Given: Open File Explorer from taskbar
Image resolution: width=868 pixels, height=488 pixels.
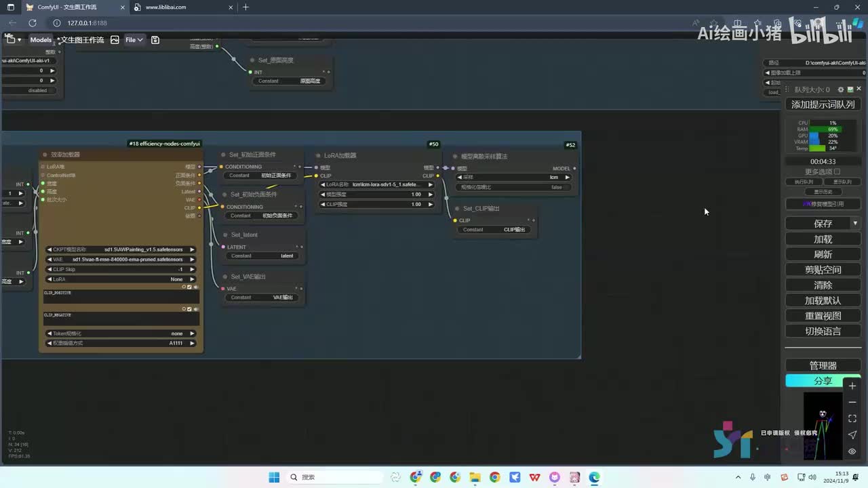Looking at the screenshot, I should coord(475,477).
